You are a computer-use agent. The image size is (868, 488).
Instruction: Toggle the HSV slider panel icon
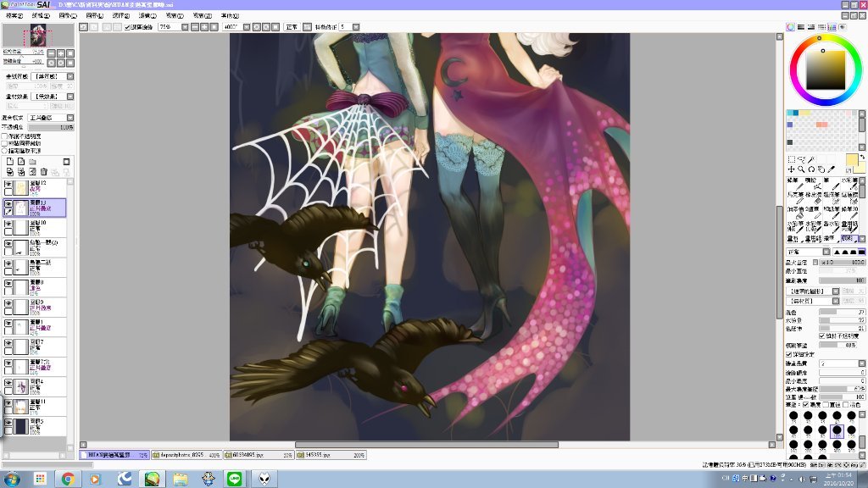(811, 26)
